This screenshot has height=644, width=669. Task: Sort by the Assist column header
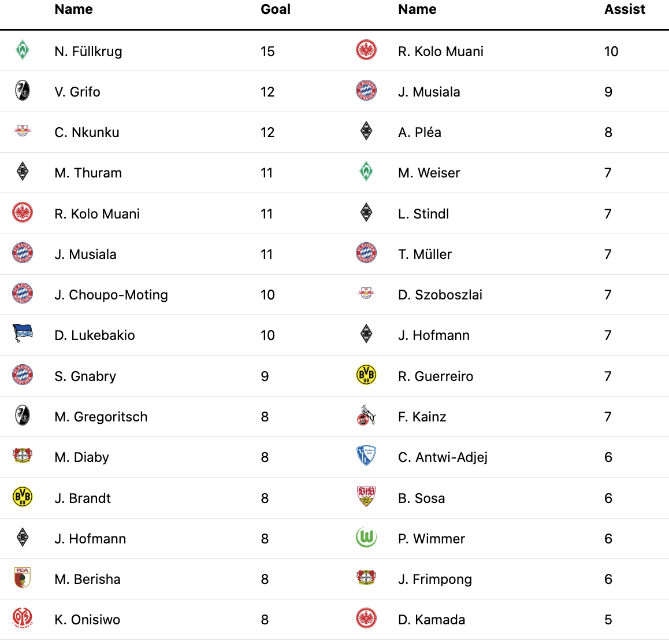click(625, 9)
